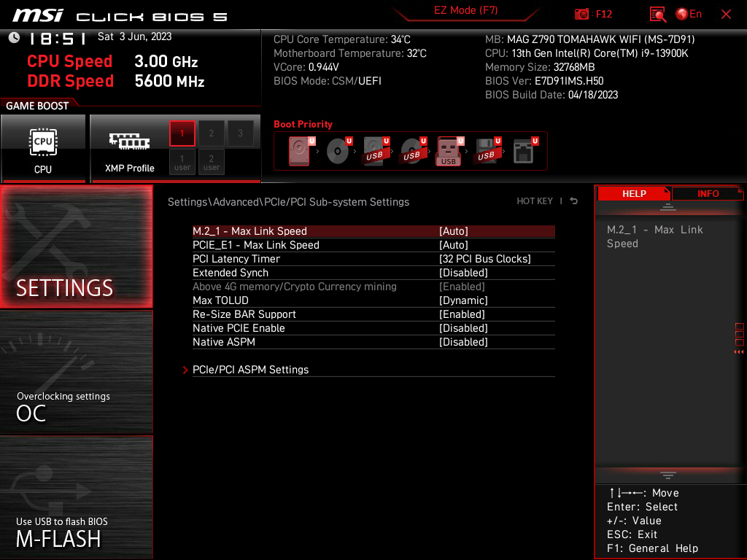
Task: Change Max TOLUD value
Action: 463,300
